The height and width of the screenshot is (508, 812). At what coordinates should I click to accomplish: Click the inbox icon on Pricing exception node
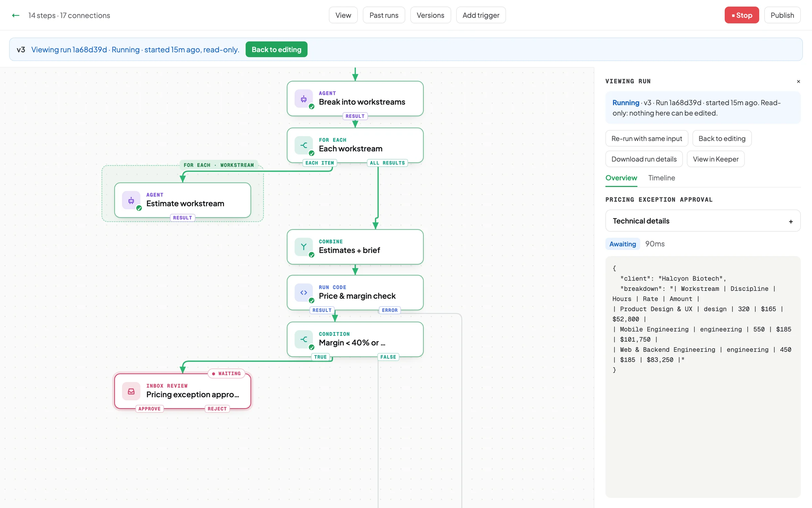coord(131,391)
